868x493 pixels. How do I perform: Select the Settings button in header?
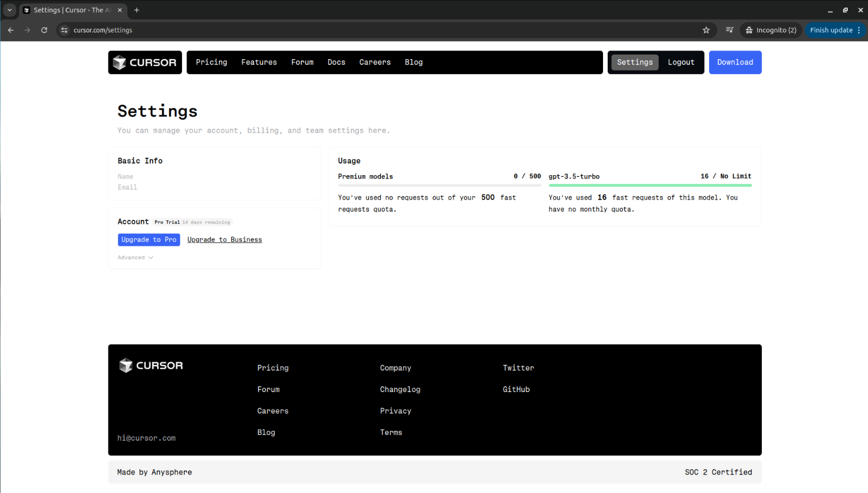pos(635,62)
